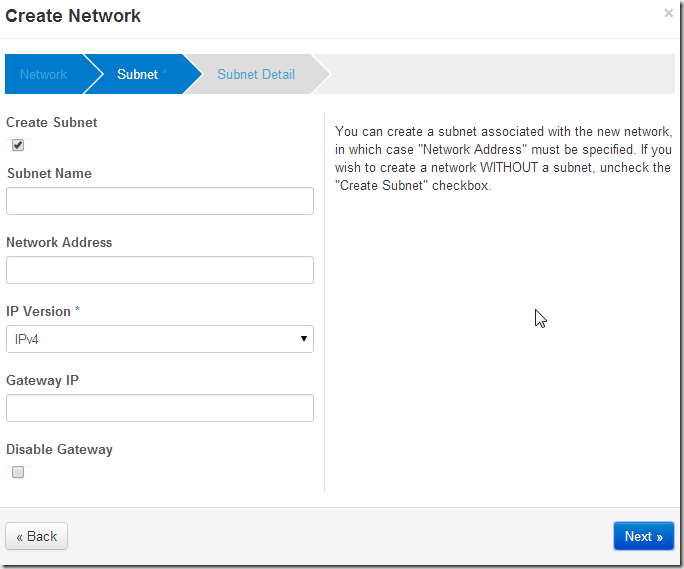Image resolution: width=684 pixels, height=569 pixels.
Task: Go back with the Back button
Action: (37, 536)
